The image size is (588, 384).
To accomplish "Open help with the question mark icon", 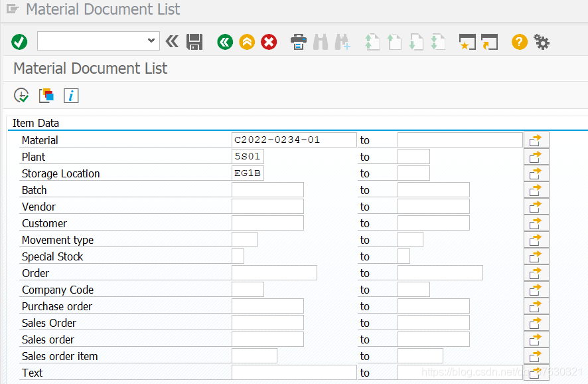I will point(519,42).
